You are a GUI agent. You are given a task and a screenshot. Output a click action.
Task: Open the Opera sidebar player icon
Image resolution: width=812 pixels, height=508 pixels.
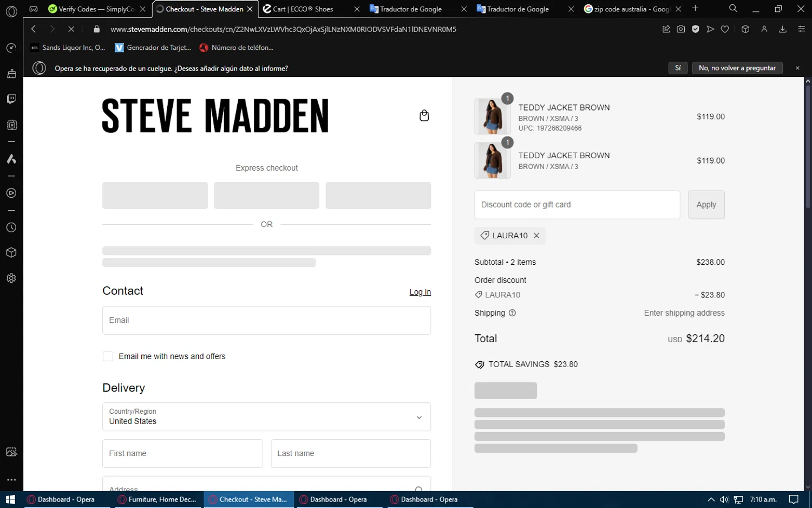tap(11, 193)
